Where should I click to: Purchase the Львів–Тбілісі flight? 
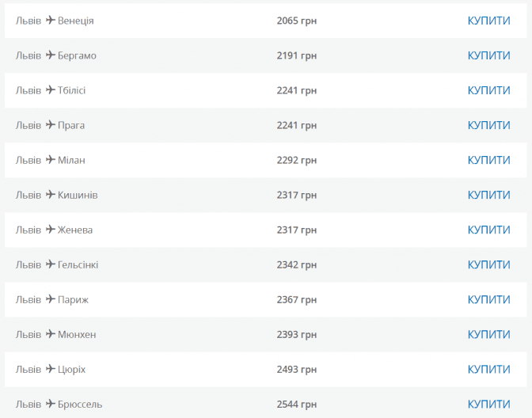click(x=488, y=90)
